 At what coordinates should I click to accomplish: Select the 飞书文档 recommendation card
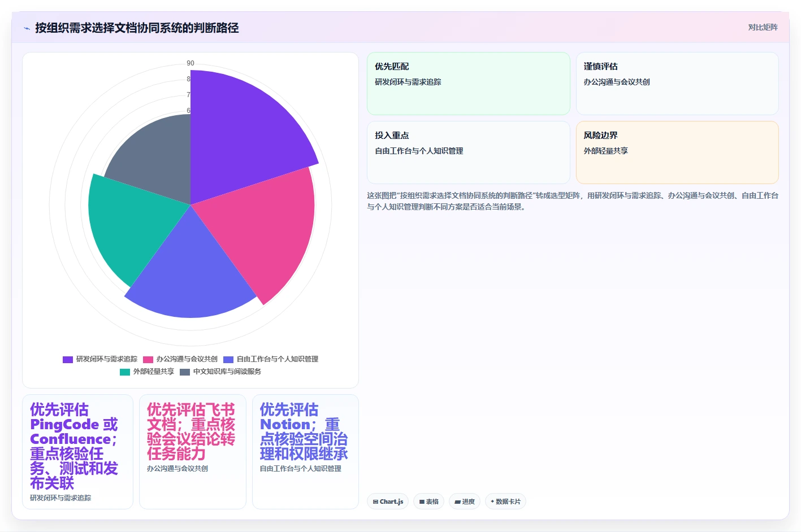(192, 452)
